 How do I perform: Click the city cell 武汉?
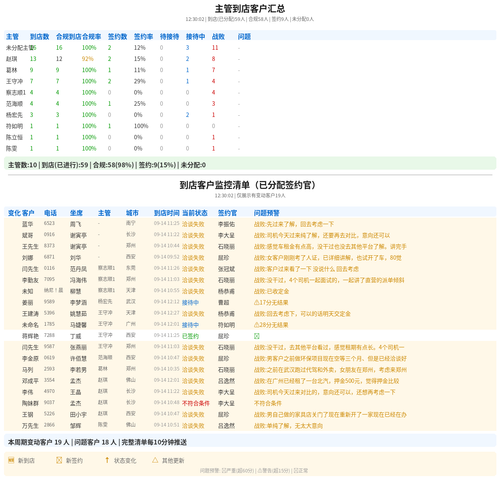[x=131, y=301]
